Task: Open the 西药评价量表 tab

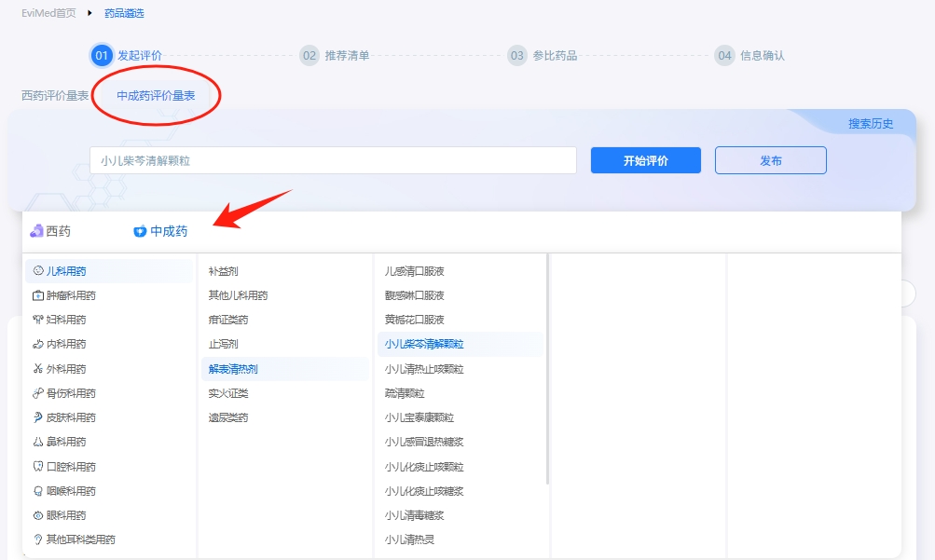Action: 55,95
